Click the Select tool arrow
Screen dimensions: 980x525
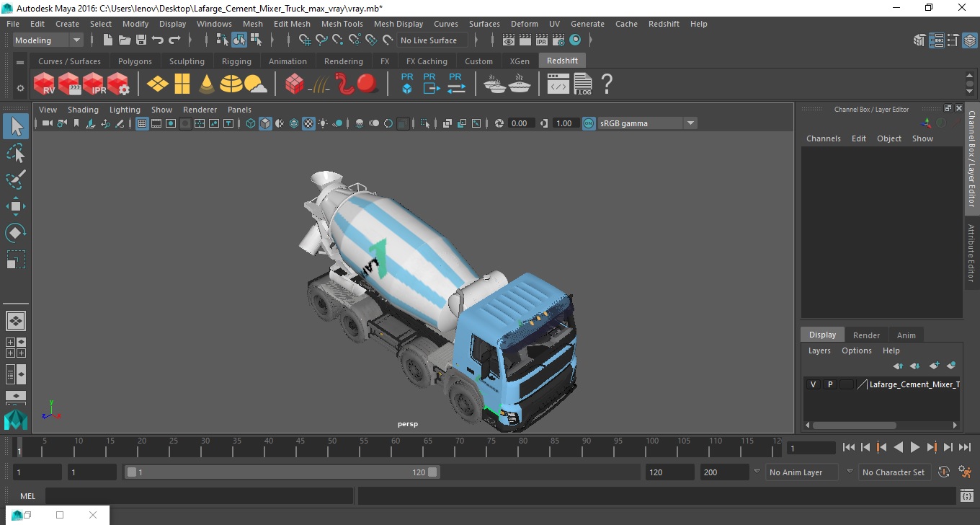point(16,126)
